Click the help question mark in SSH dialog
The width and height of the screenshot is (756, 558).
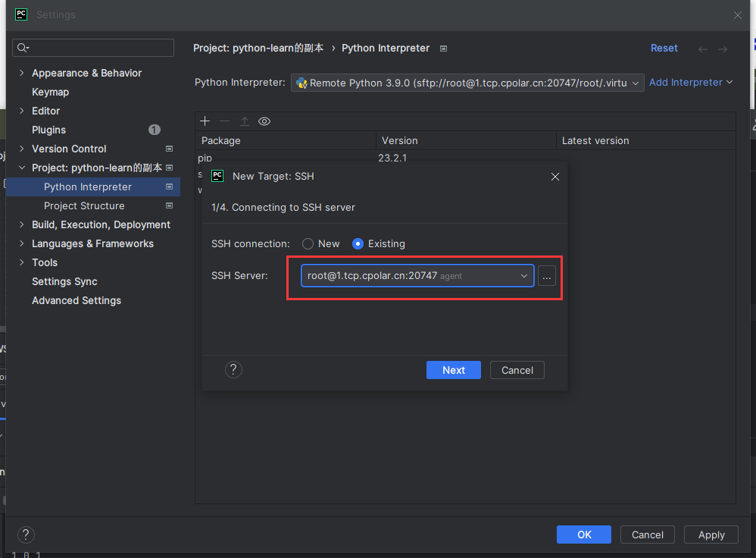coord(234,370)
